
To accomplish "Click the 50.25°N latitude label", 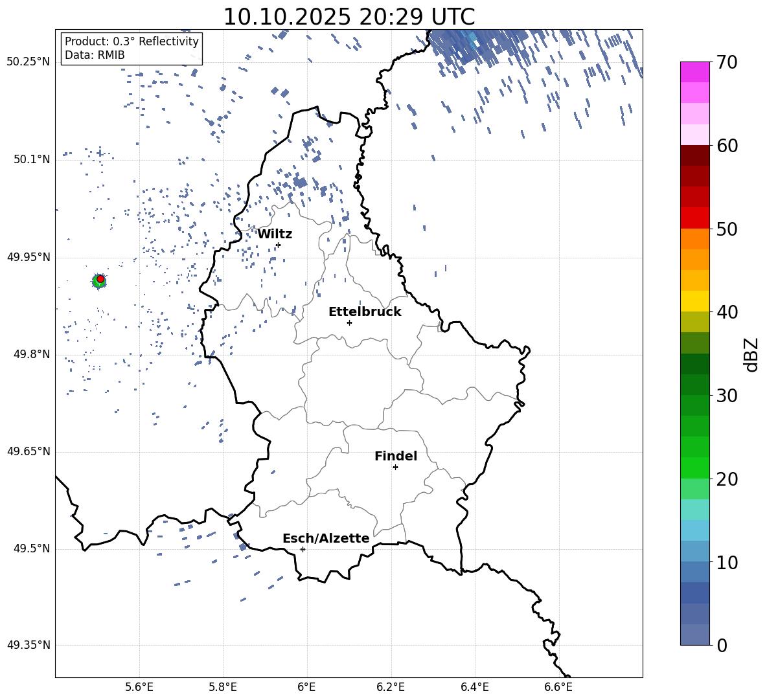I will (29, 62).
